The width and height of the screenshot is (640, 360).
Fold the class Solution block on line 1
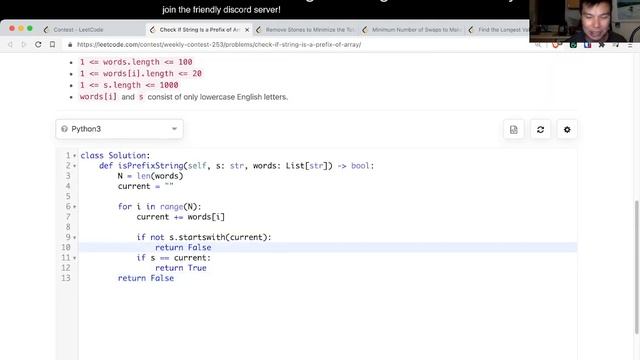coord(75,156)
